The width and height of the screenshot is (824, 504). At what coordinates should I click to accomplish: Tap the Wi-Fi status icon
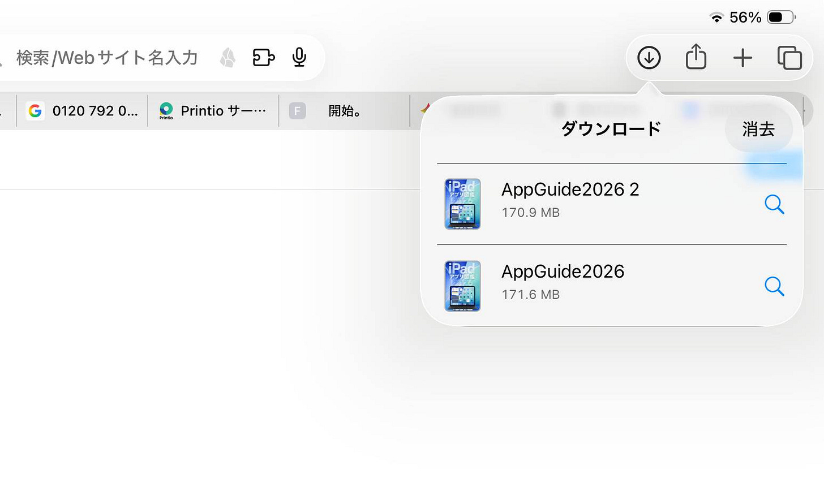tap(716, 18)
